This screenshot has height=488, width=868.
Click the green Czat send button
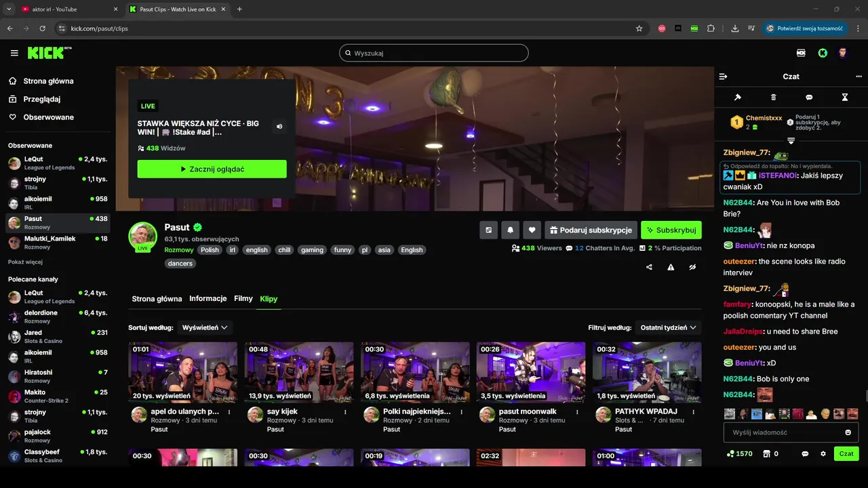(846, 453)
